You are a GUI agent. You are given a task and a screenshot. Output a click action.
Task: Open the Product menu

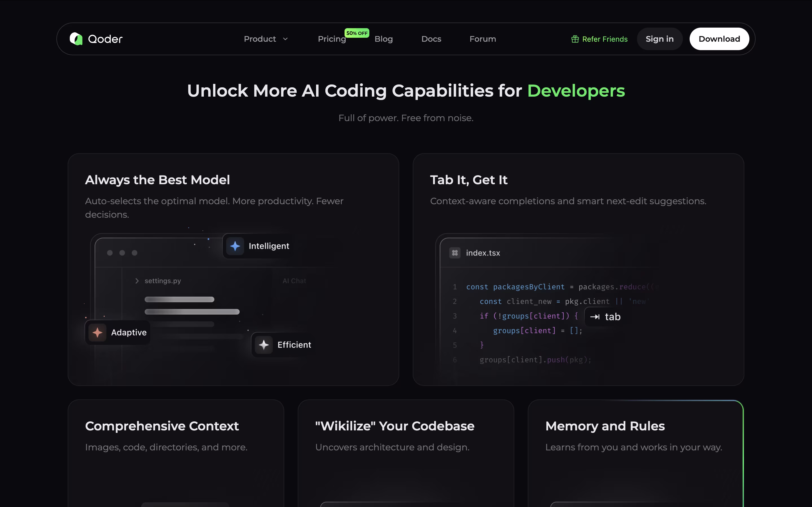[x=260, y=39]
